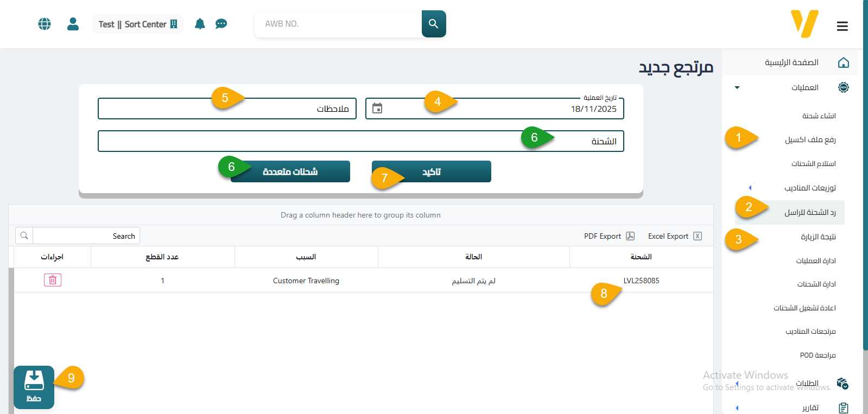Open the user profile icon
The width and height of the screenshot is (868, 414).
pos(73,24)
